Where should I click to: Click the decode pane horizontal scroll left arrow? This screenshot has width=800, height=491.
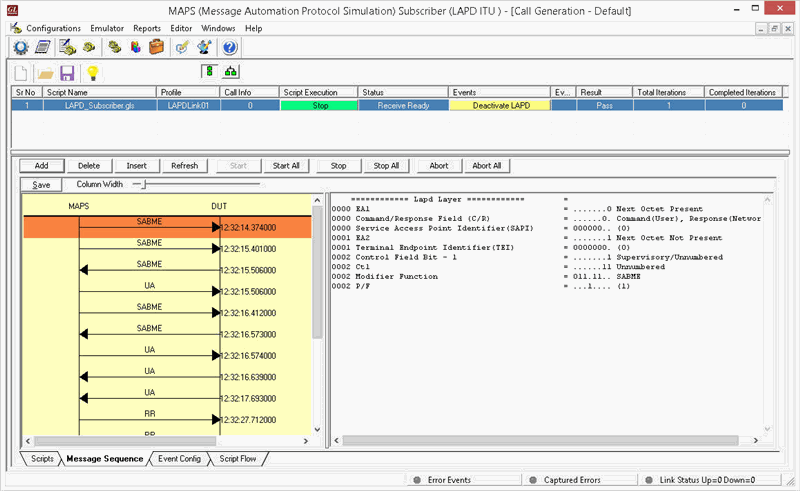pos(336,440)
